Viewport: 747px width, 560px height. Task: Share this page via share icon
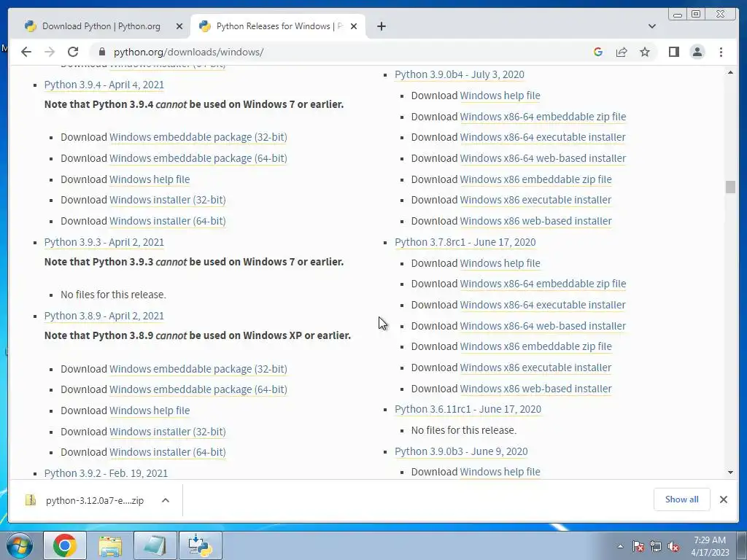click(x=622, y=52)
